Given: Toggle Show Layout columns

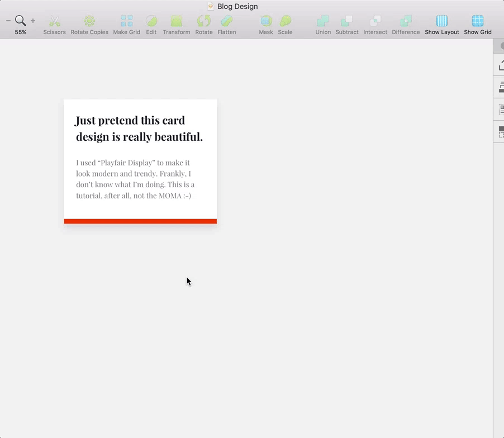Looking at the screenshot, I should pyautogui.click(x=441, y=25).
